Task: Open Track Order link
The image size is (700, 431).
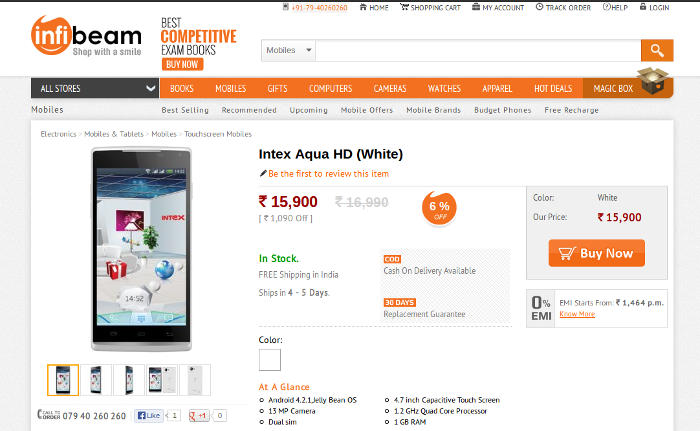Action: pos(563,8)
